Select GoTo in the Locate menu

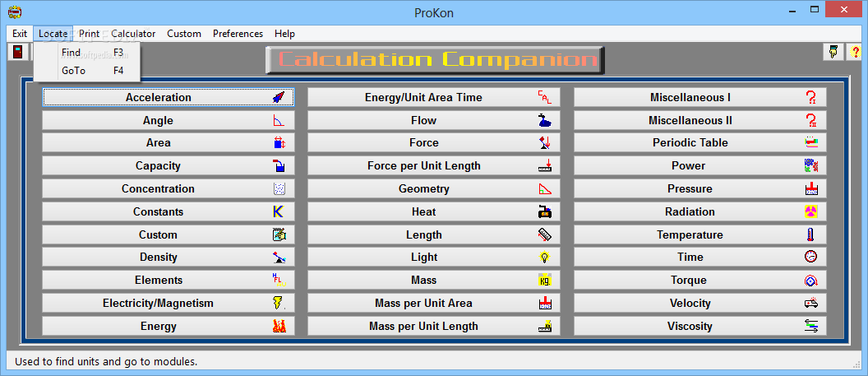click(87, 71)
